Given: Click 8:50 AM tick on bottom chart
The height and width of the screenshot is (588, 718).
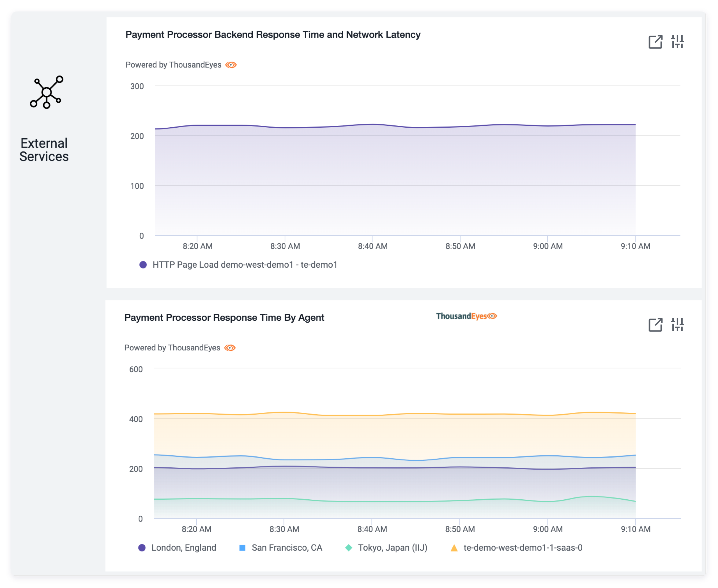Looking at the screenshot, I should coord(460,529).
